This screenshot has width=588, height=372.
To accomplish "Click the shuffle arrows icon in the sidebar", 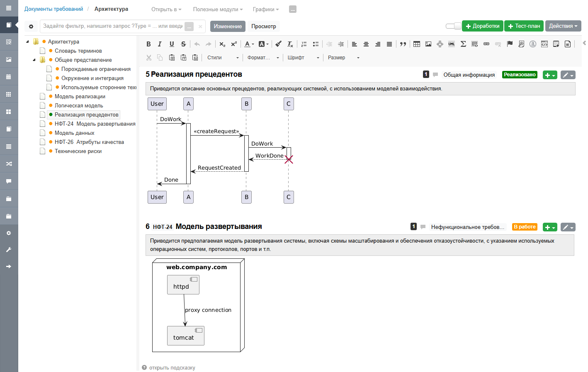I will pyautogui.click(x=9, y=164).
